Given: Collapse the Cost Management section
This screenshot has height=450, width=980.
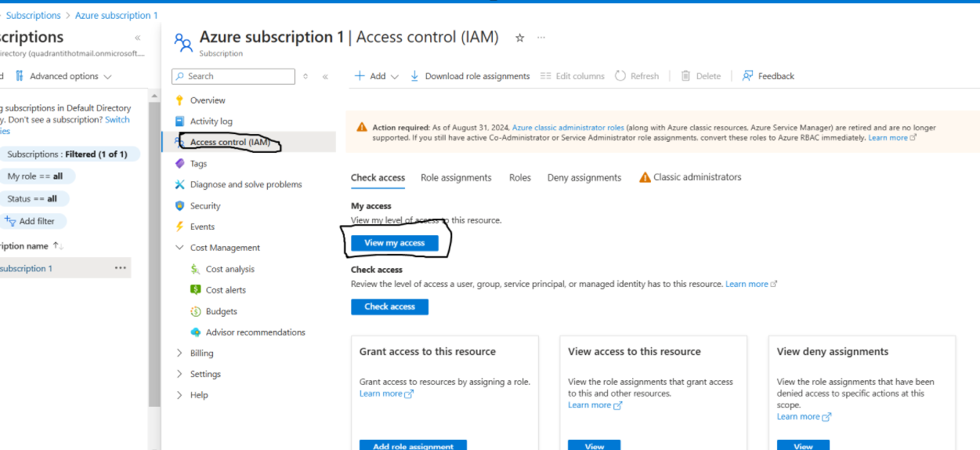Looking at the screenshot, I should click(x=179, y=248).
